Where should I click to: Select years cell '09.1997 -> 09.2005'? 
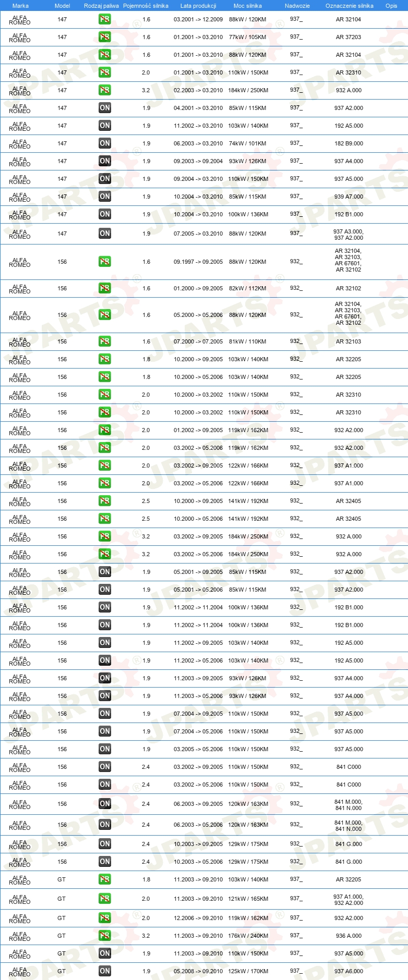point(198,262)
